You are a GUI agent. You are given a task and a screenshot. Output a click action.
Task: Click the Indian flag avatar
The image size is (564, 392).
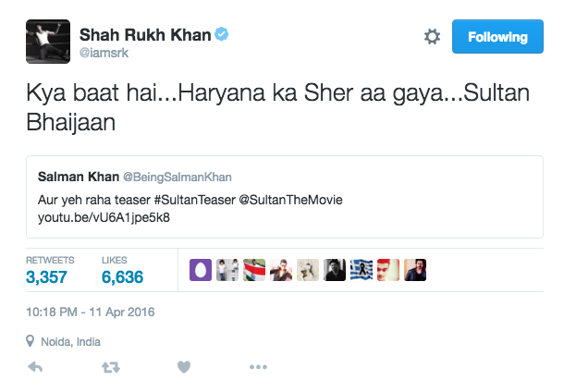[254, 269]
